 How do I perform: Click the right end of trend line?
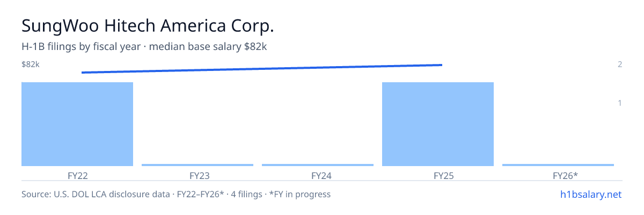point(441,65)
